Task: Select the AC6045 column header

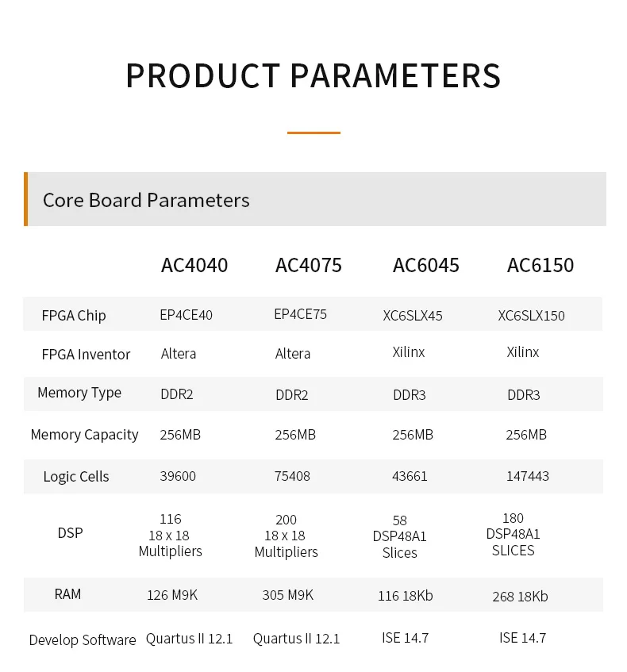Action: [426, 265]
